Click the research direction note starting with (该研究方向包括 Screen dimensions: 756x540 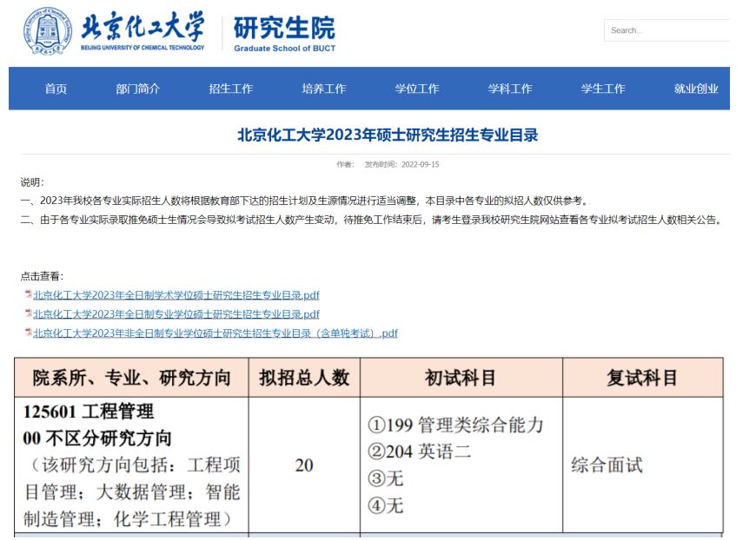131,492
